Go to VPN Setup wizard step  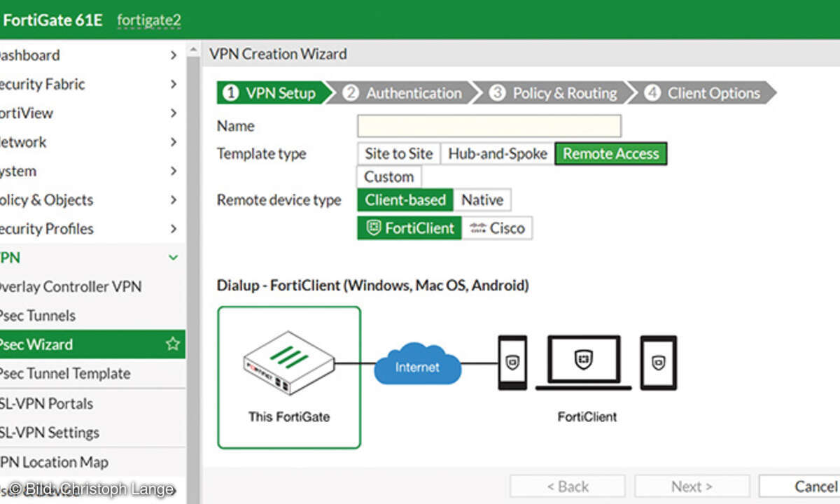(x=272, y=93)
